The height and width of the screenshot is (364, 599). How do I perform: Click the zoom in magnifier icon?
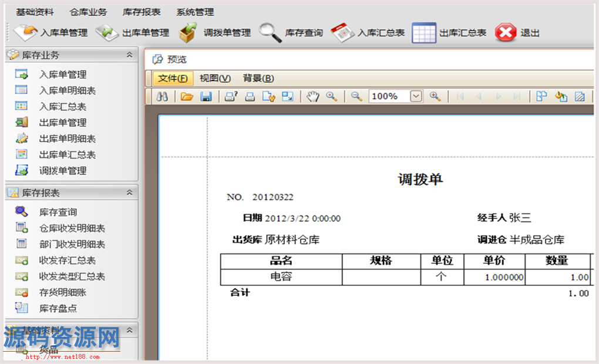click(x=435, y=96)
